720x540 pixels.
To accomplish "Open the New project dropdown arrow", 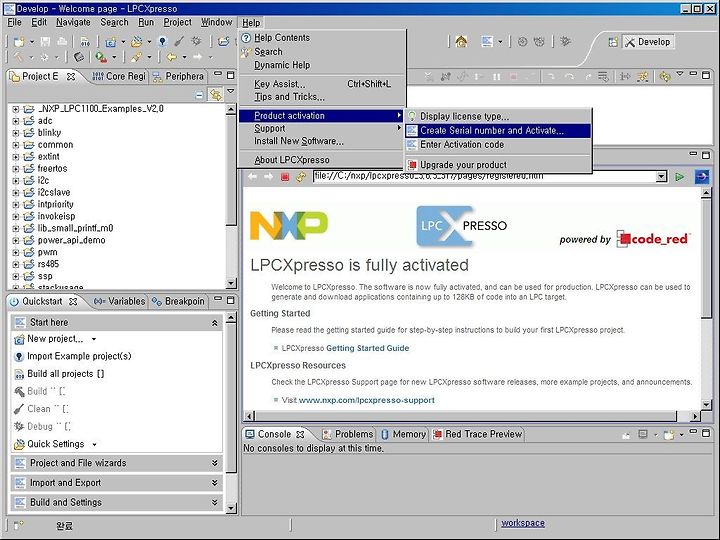I will 94,339.
